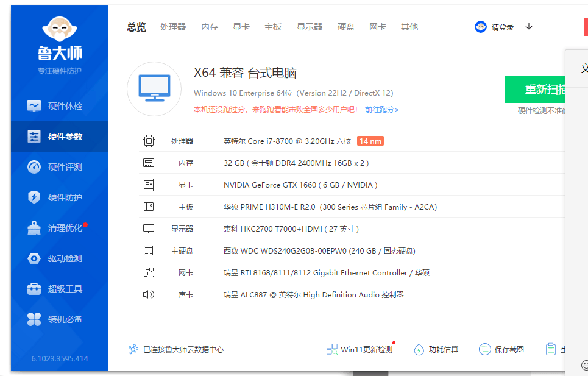Select 硬件参数 sidebar item
588x376 pixels.
(60, 137)
